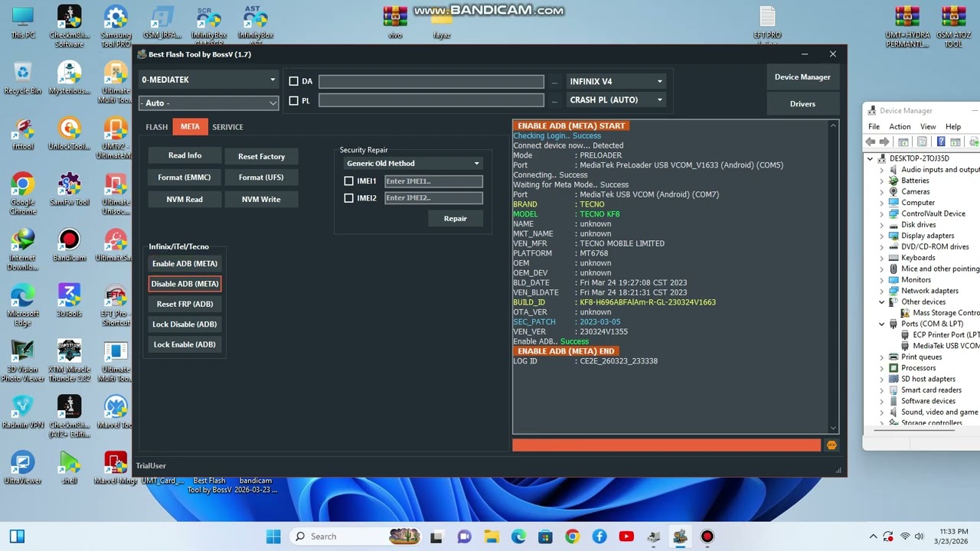The width and height of the screenshot is (980, 551).
Task: Click the Repair button
Action: (455, 219)
